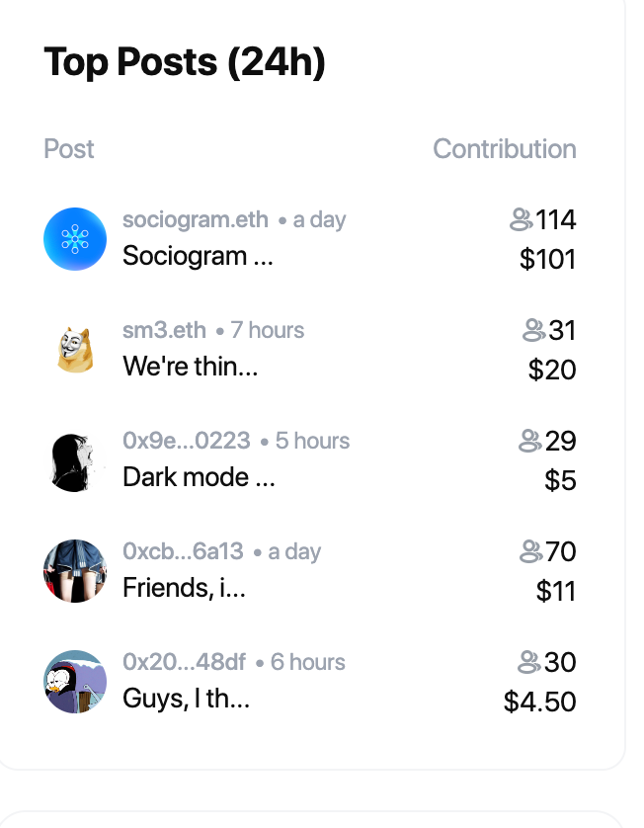Open the "Friends, i..." post
Screen dimensions: 644x828
point(185,588)
